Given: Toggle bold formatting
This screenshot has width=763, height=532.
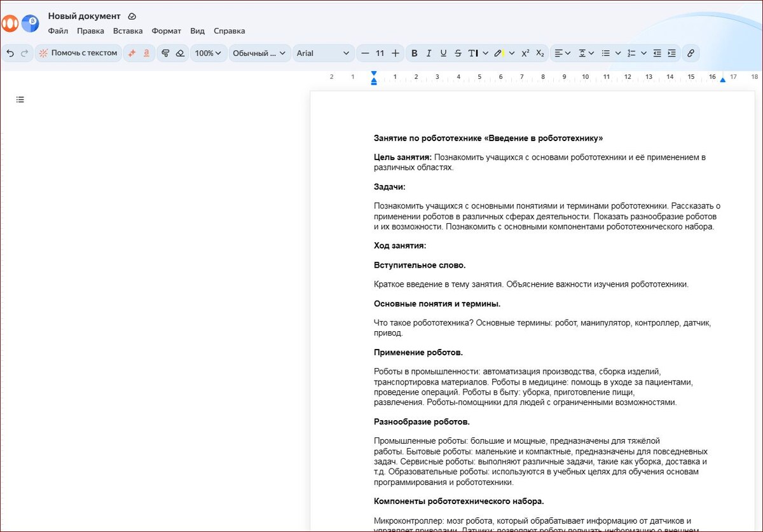Looking at the screenshot, I should (x=415, y=53).
